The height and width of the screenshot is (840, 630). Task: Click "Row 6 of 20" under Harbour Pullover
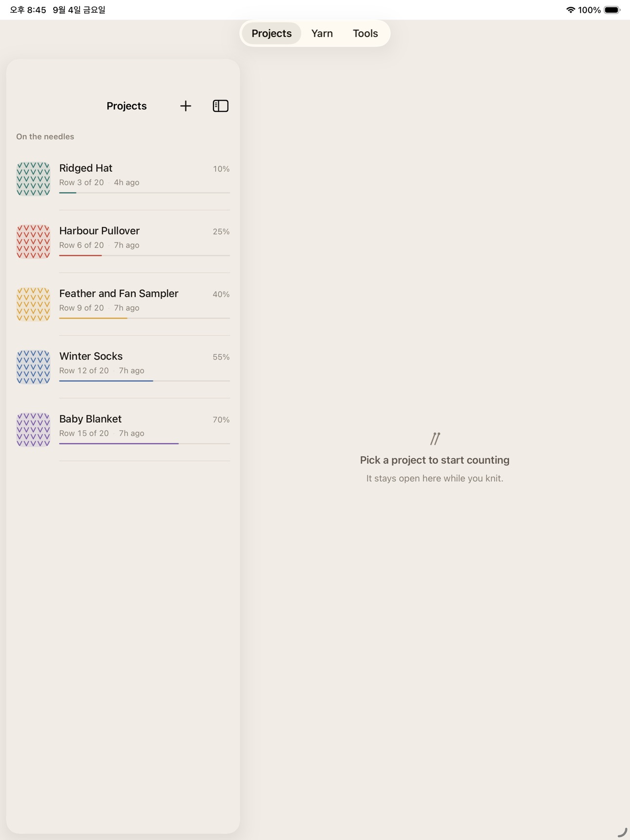point(82,245)
